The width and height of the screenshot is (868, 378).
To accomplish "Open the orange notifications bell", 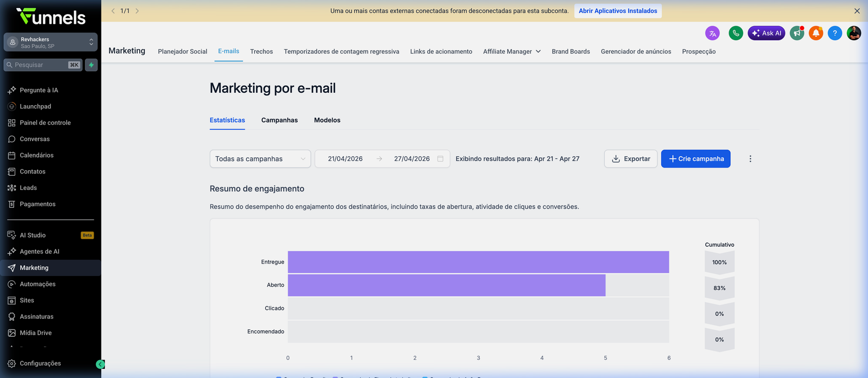I will point(816,33).
